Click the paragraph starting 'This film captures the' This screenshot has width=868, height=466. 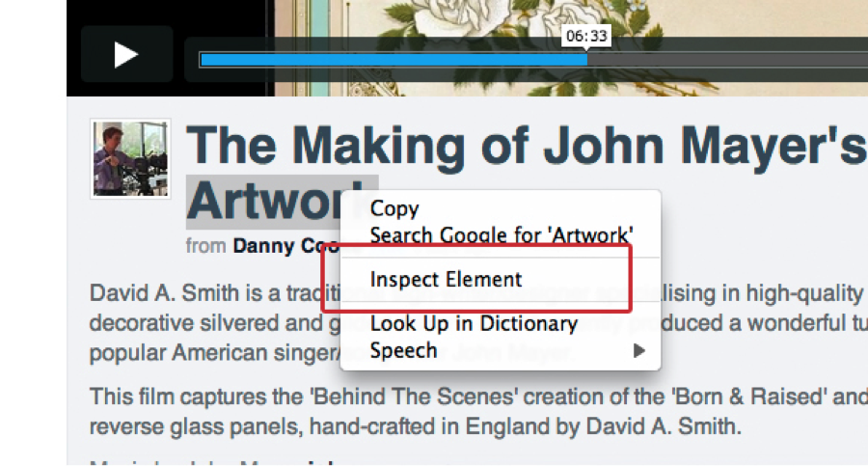478,411
